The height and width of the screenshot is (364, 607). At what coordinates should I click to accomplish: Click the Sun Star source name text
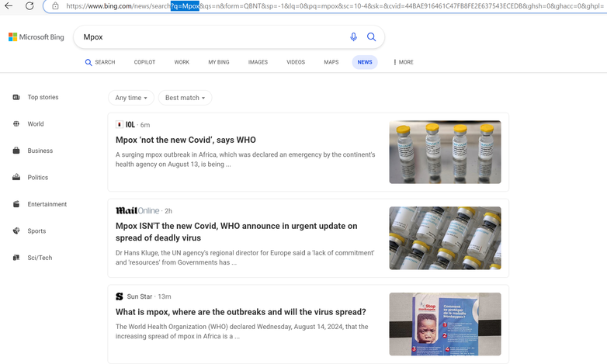[x=140, y=296]
